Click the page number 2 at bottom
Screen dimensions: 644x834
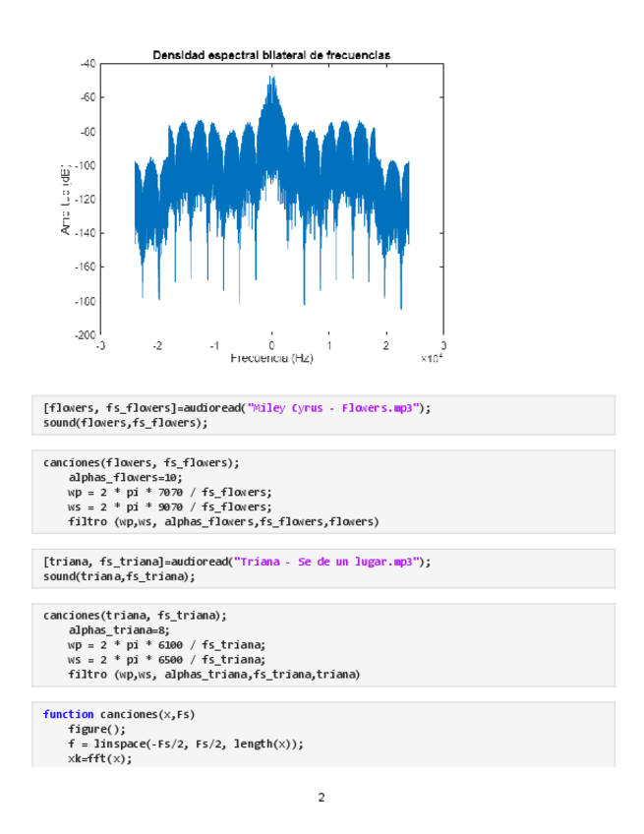pyautogui.click(x=321, y=797)
